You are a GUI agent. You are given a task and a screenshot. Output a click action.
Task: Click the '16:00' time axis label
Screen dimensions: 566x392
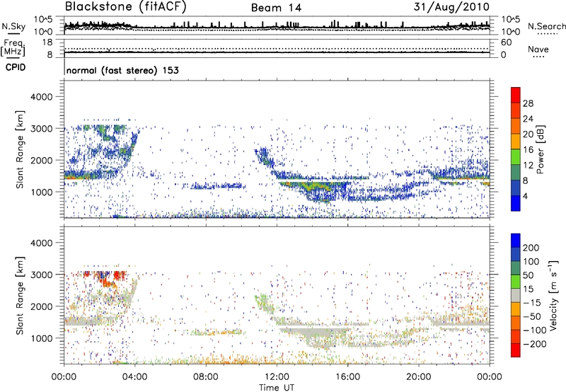(x=347, y=377)
